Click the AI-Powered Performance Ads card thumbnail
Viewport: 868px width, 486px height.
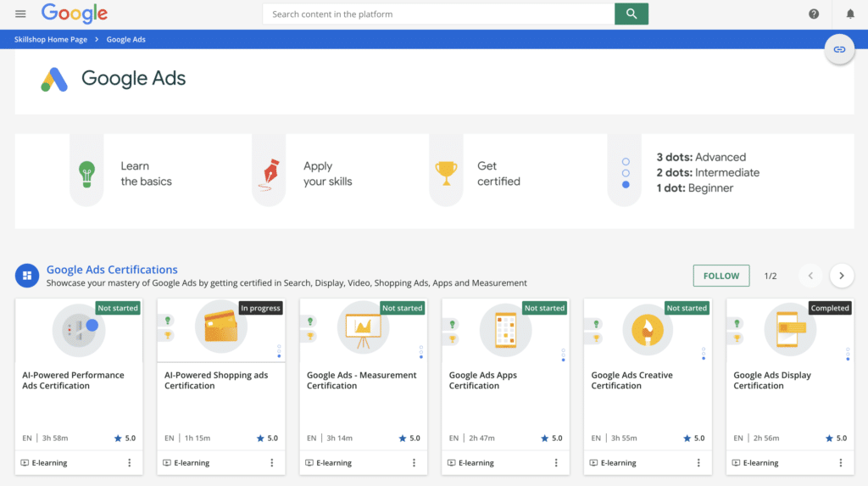[x=79, y=330]
